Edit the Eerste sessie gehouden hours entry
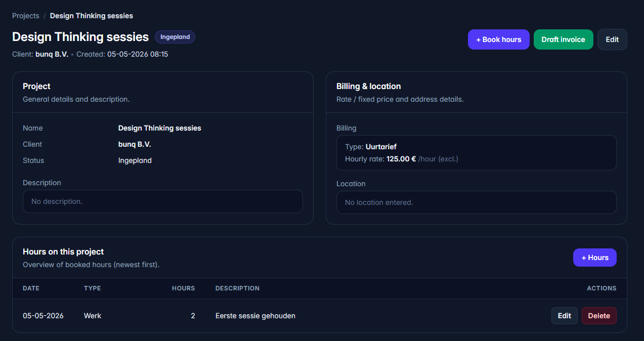This screenshot has height=341, width=644. pyautogui.click(x=565, y=316)
